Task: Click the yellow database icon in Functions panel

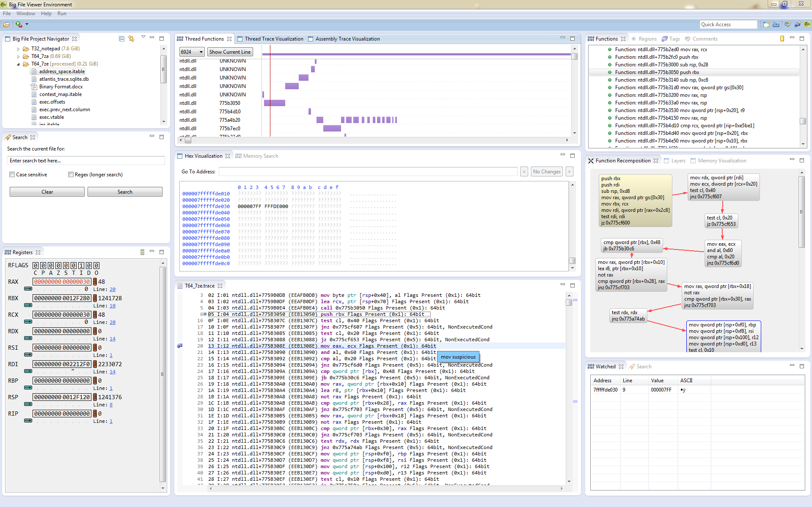Action: (782, 38)
